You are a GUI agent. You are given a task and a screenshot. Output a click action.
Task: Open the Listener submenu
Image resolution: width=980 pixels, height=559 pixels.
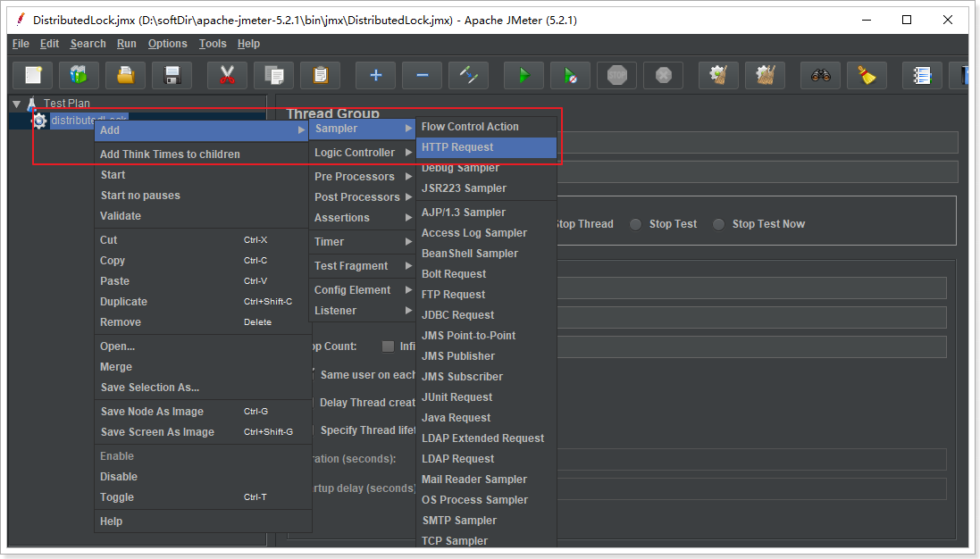point(363,311)
